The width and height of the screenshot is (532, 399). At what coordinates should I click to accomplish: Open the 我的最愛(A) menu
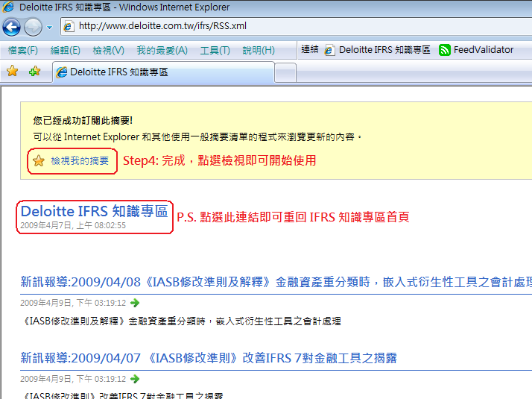point(162,50)
